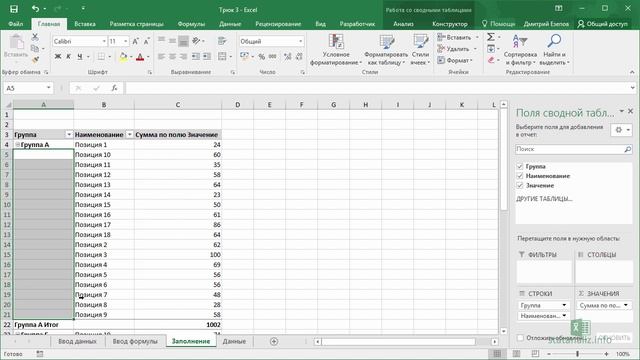
Task: Save the workbook with the floppy icon
Action: (13, 9)
